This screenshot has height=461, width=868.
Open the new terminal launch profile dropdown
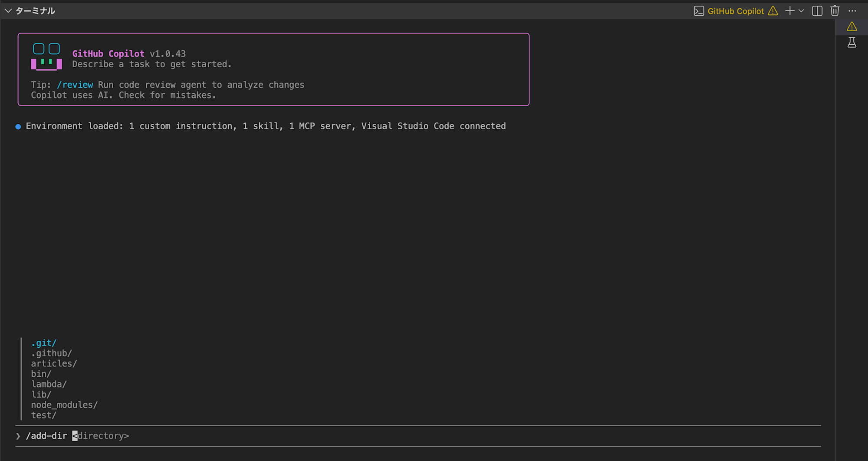point(801,11)
